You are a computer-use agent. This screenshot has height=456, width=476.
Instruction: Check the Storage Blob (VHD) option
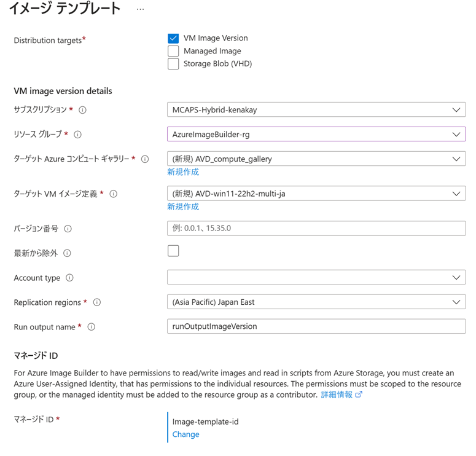pos(173,64)
